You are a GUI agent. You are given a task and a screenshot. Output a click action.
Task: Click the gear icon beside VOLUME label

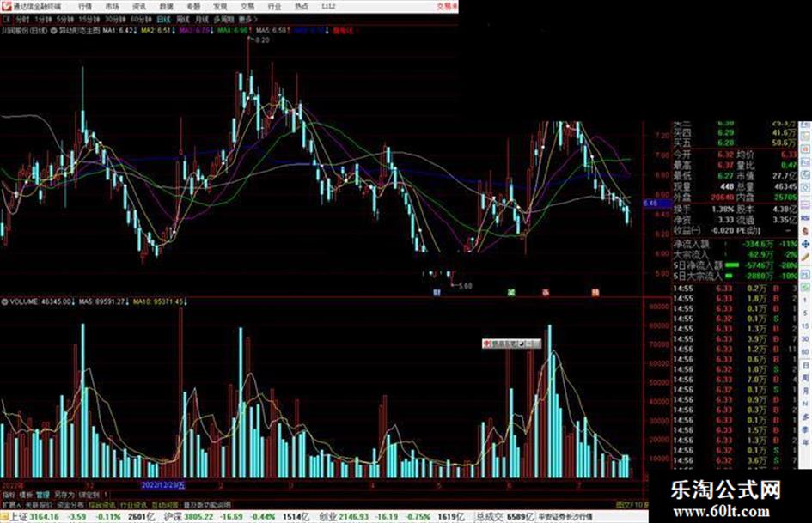pyautogui.click(x=4, y=301)
